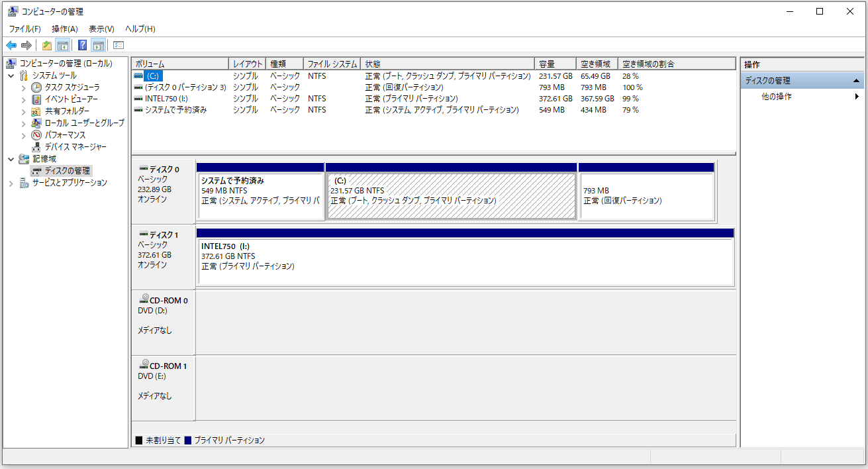
Task: Click the forward arrow toolbar icon
Action: [x=26, y=45]
